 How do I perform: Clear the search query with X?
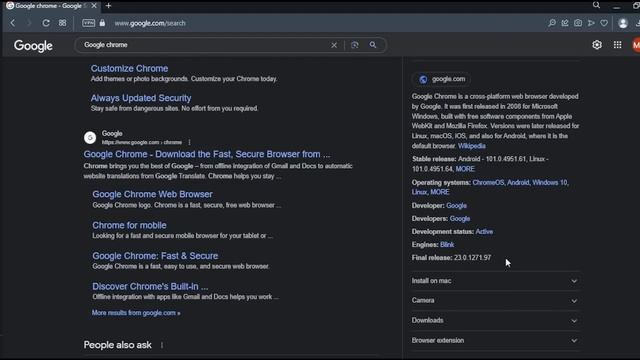[334, 45]
